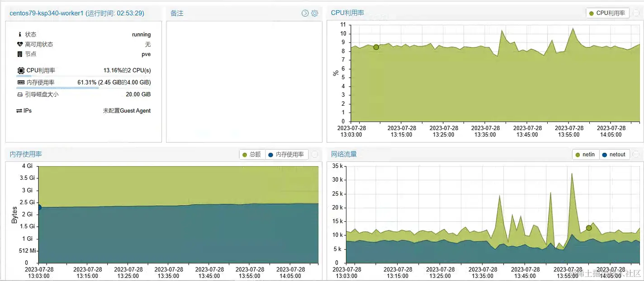Click the 内存使用率 chart panel title
644x281 pixels.
point(26,154)
